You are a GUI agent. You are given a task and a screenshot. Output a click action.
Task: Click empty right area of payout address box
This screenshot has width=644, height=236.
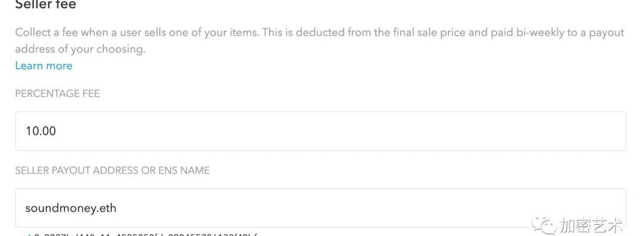pos(493,205)
